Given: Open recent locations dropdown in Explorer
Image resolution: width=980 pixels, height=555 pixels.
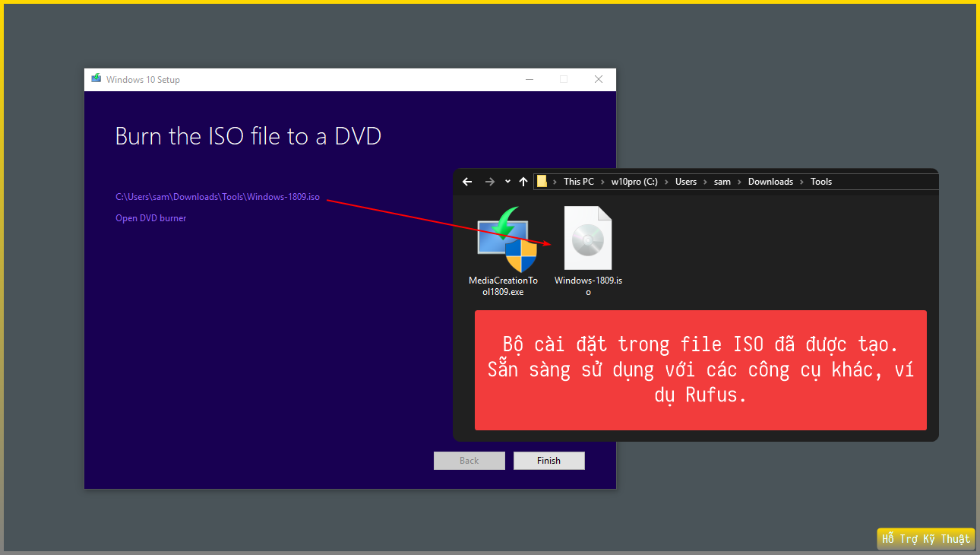Looking at the screenshot, I should [x=507, y=182].
